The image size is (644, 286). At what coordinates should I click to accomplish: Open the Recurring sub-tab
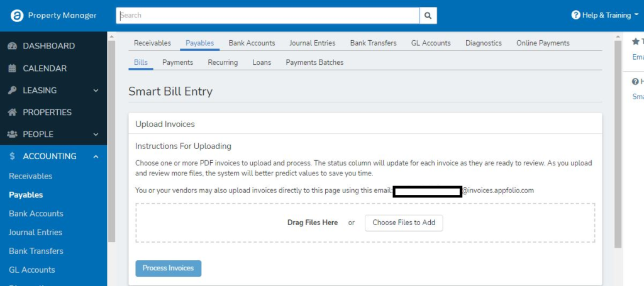[223, 62]
